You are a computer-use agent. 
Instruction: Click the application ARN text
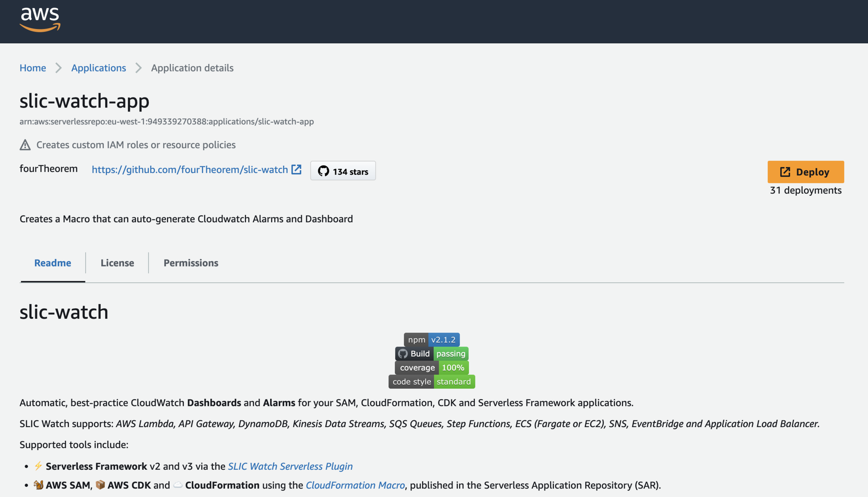pos(166,121)
